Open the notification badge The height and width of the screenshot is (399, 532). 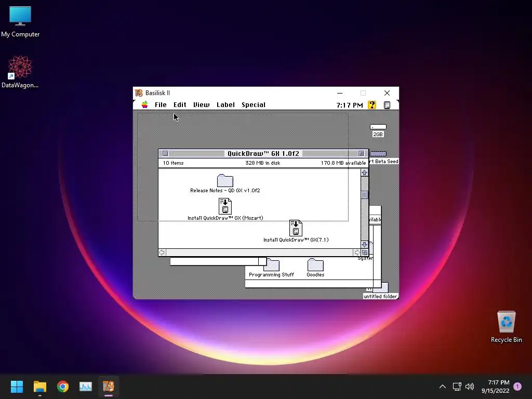517,387
